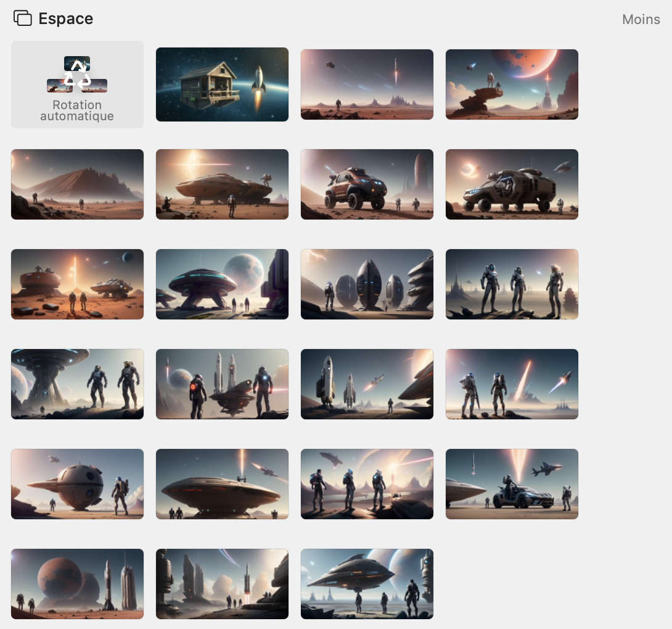Pick the sports car with fighter jet wallpaper

pyautogui.click(x=512, y=484)
